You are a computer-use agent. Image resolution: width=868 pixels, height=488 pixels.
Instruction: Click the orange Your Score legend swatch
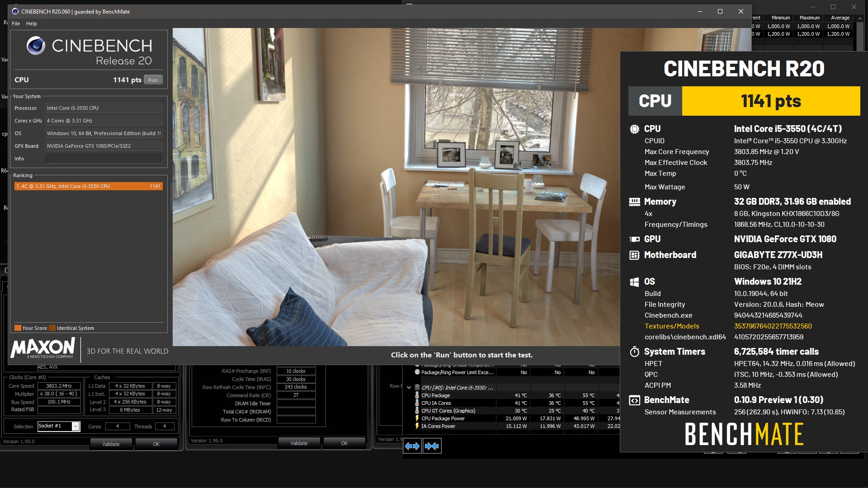(18, 328)
